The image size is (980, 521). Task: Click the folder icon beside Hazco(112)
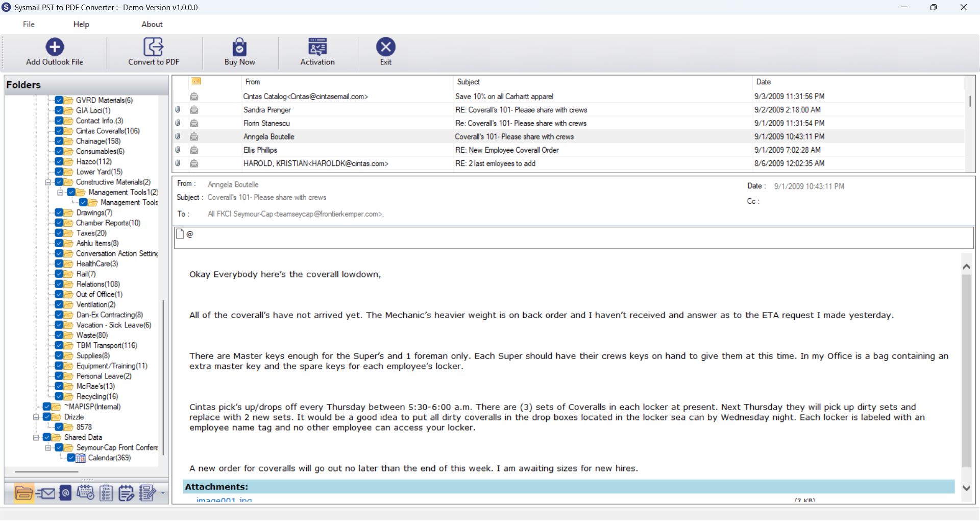pos(68,161)
